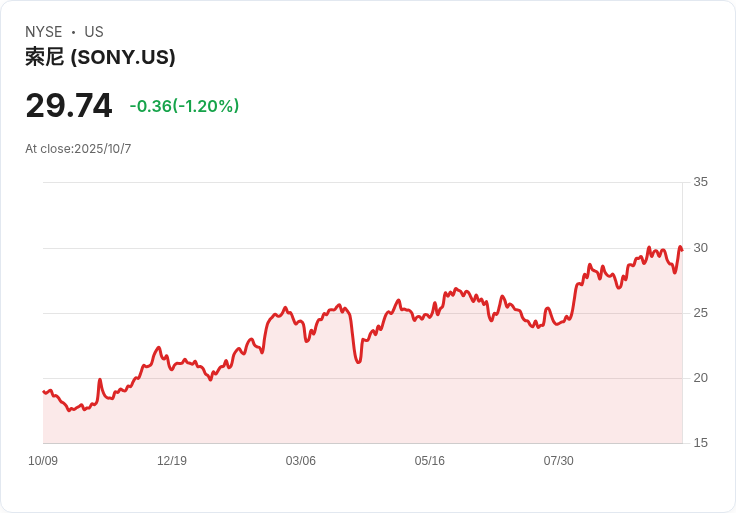Select the 03/06 date on the x-axis
Screen dimensions: 736x513
click(x=301, y=461)
